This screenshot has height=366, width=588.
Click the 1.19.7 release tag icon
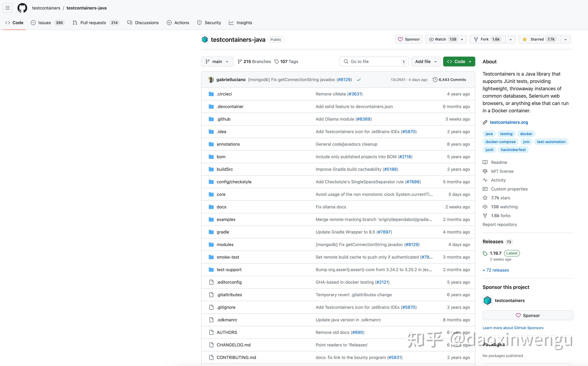click(485, 253)
